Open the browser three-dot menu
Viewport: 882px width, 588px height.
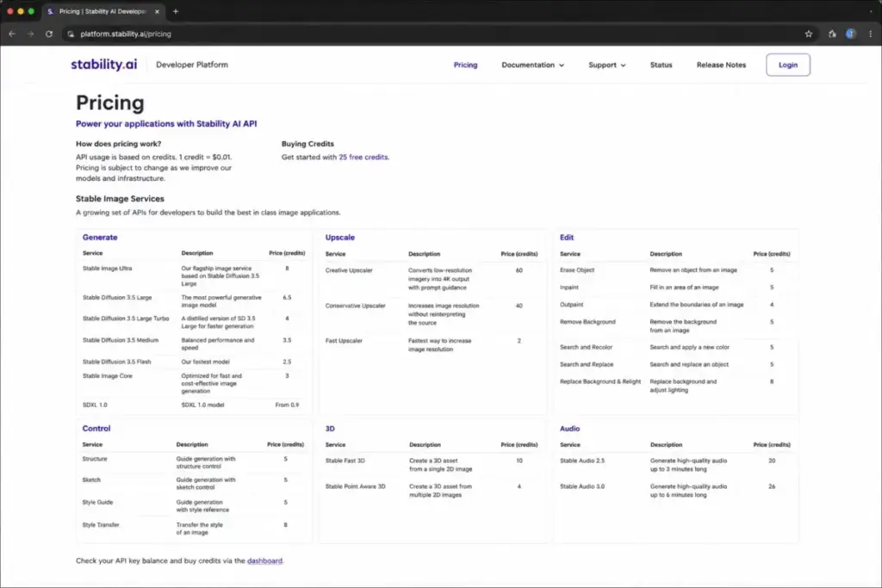point(870,34)
